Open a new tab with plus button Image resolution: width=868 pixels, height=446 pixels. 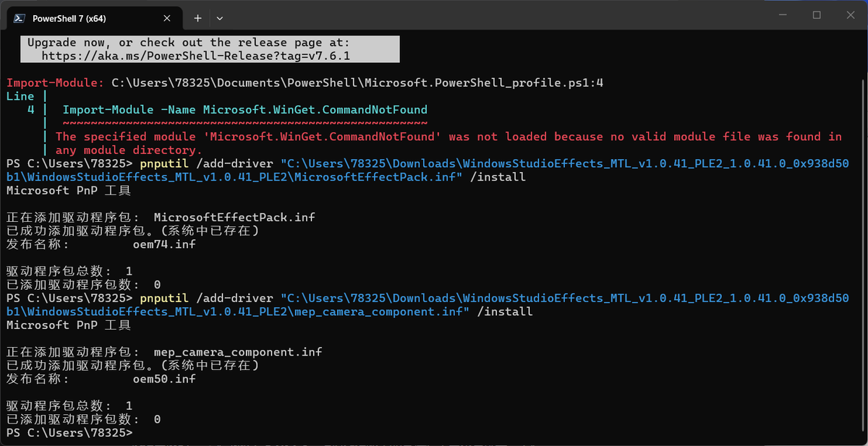click(x=197, y=17)
